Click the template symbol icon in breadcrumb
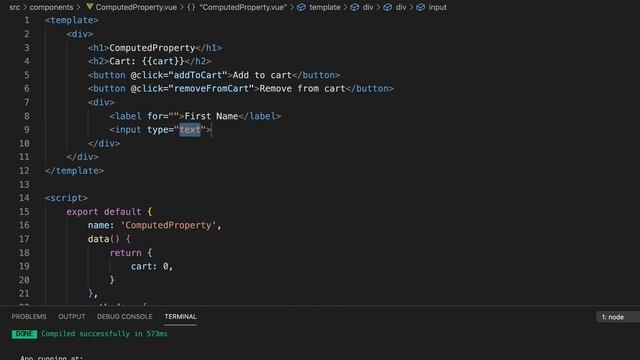The image size is (640, 360). [x=301, y=7]
